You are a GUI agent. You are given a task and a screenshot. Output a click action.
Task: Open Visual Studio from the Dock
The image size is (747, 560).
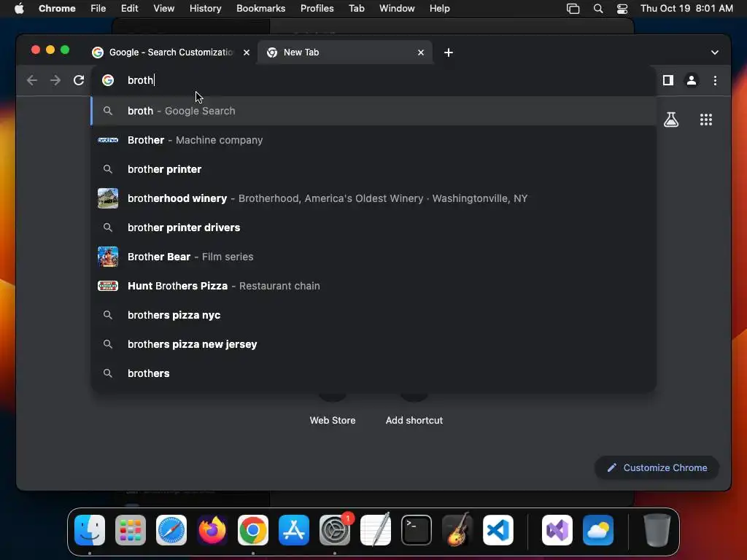pyautogui.click(x=557, y=530)
